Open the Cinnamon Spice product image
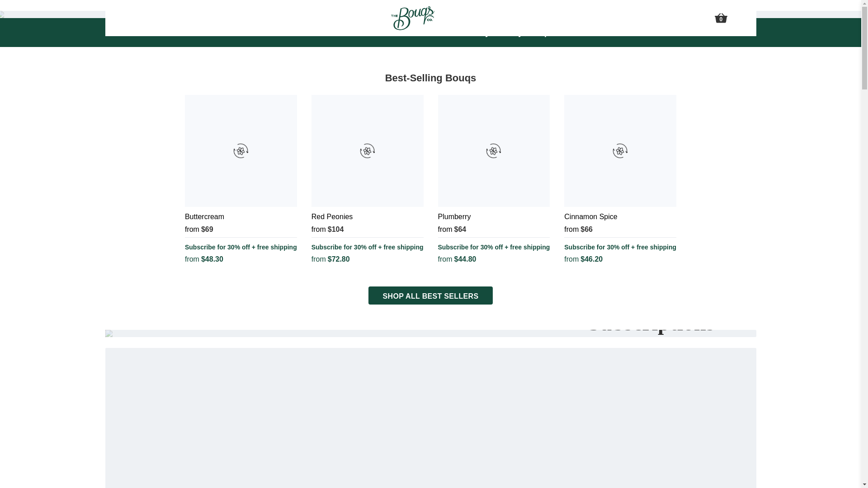868x488 pixels. [620, 150]
